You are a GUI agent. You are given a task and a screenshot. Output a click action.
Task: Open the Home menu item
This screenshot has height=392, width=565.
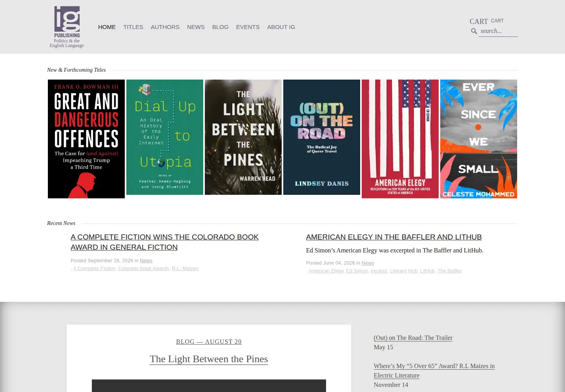point(107,27)
